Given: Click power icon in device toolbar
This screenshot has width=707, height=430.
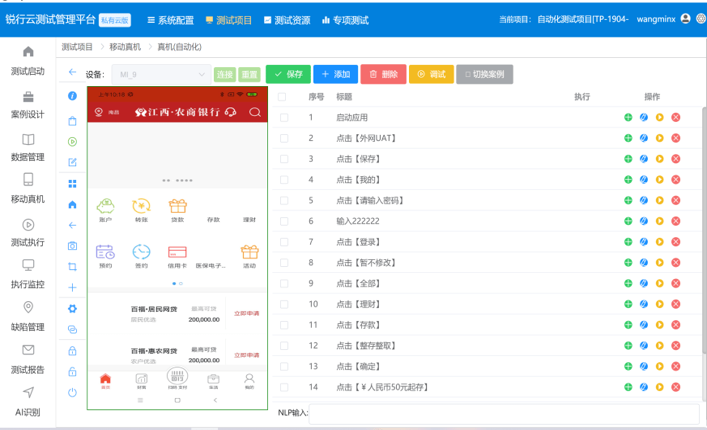Looking at the screenshot, I should 72,393.
